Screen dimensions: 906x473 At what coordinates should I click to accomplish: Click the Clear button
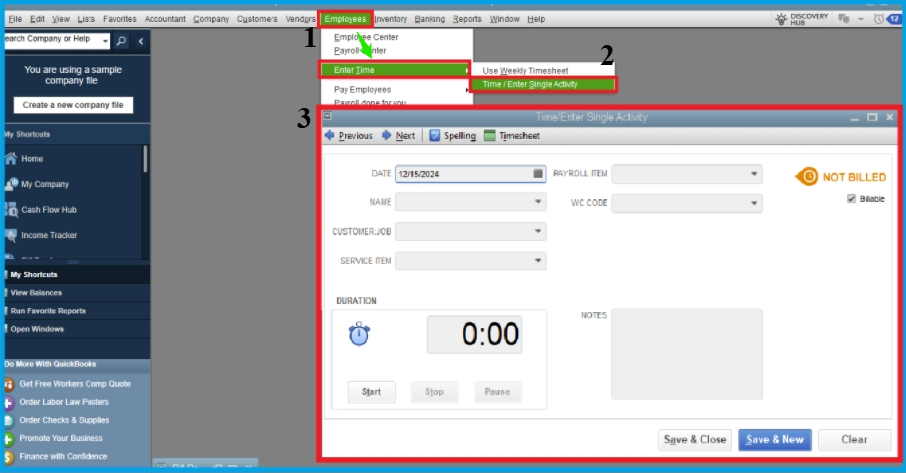[854, 440]
